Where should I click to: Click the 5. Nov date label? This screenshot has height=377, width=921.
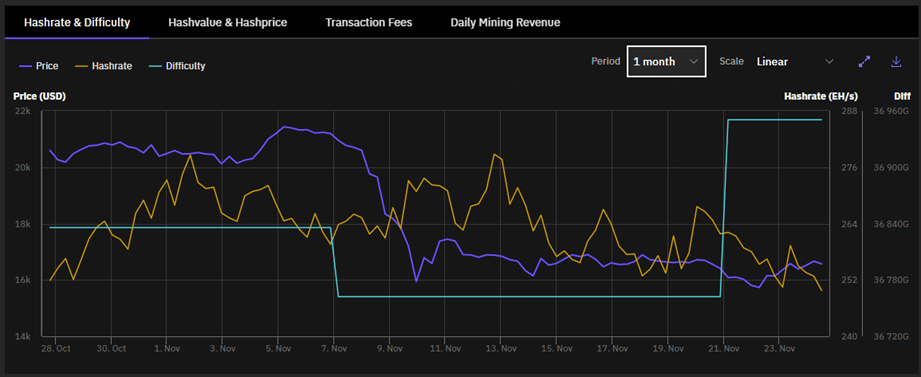click(278, 348)
